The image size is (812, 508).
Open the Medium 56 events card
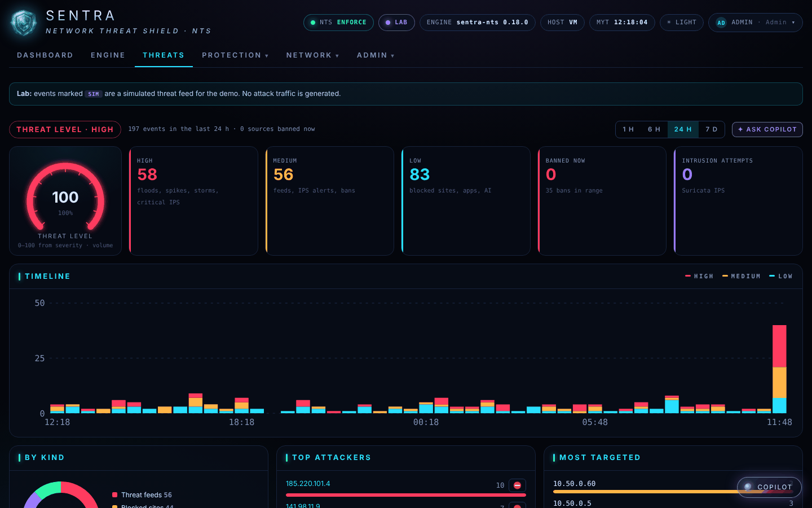(x=330, y=201)
